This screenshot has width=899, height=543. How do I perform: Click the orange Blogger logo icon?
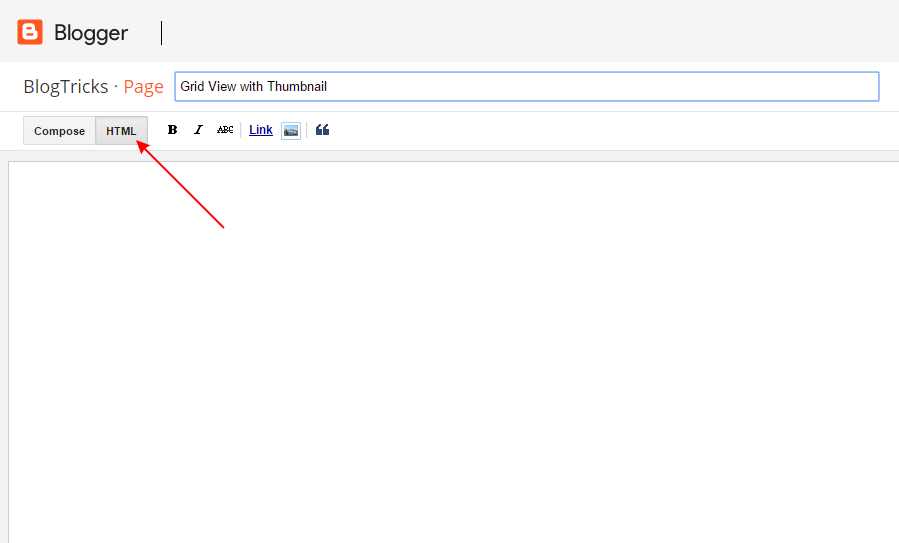click(x=30, y=32)
